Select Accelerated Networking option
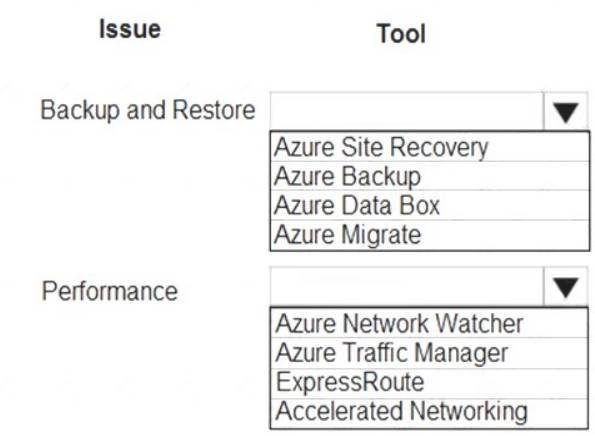The width and height of the screenshot is (595, 436). [x=429, y=412]
